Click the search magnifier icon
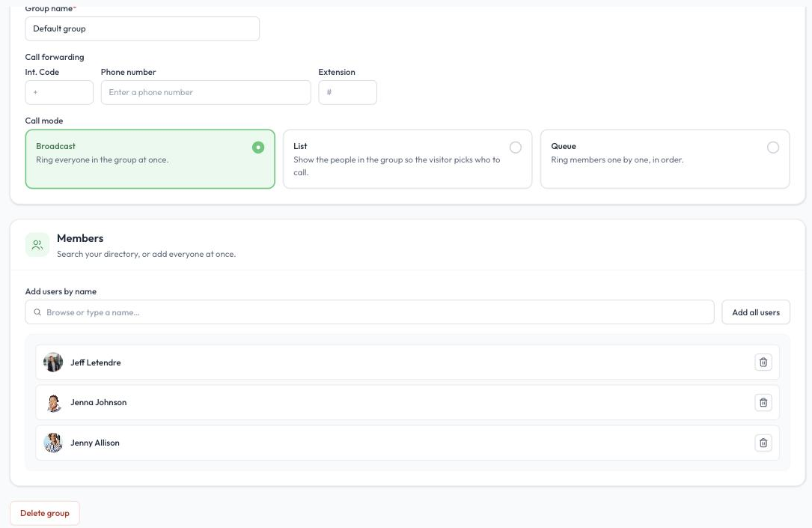This screenshot has width=812, height=528. tap(37, 312)
